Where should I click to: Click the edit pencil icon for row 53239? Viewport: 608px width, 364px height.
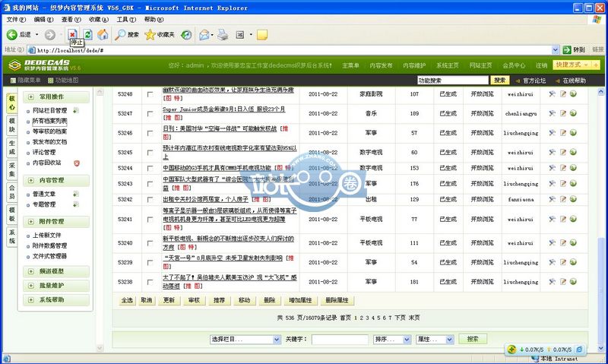tap(563, 262)
